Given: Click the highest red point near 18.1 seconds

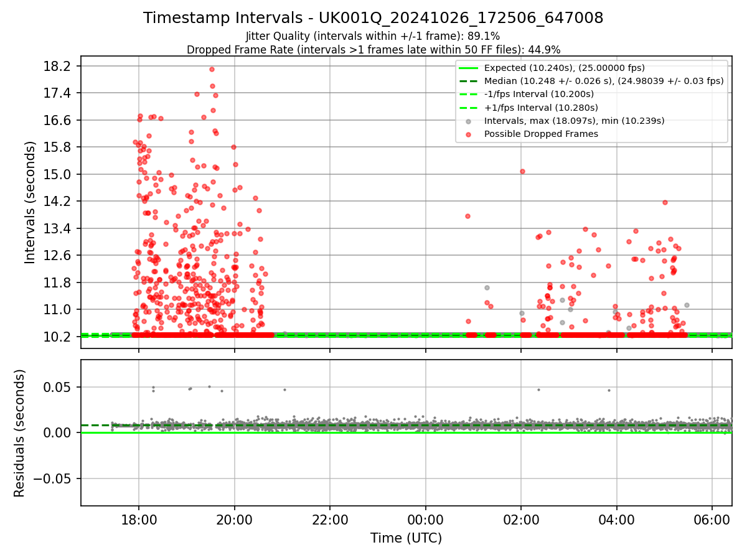Looking at the screenshot, I should click(x=212, y=70).
